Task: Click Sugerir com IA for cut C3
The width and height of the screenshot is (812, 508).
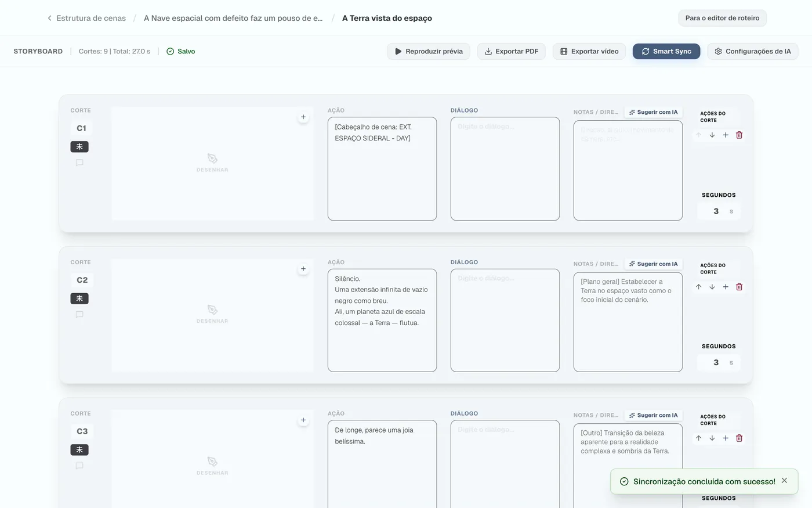Action: [653, 415]
